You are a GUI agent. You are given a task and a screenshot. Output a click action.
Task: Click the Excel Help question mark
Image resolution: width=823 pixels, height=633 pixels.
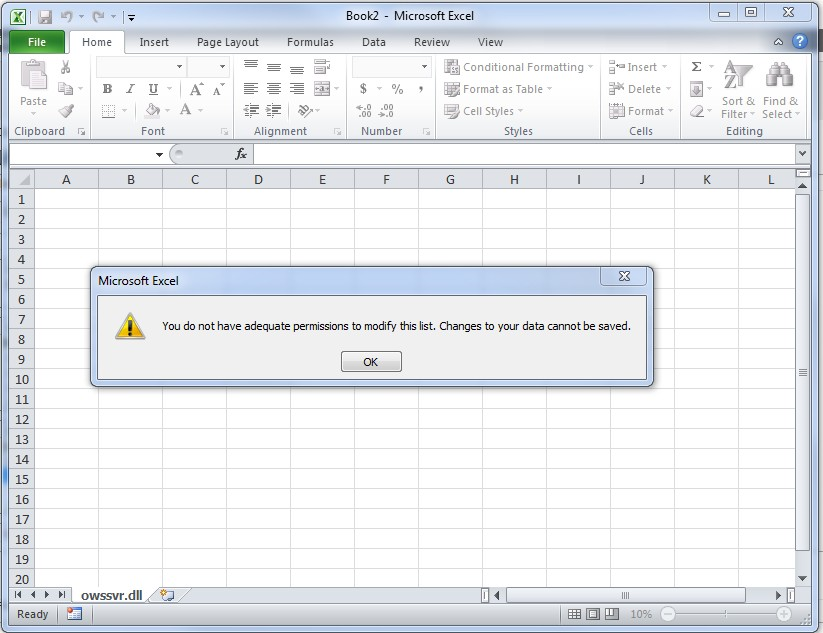click(x=800, y=41)
